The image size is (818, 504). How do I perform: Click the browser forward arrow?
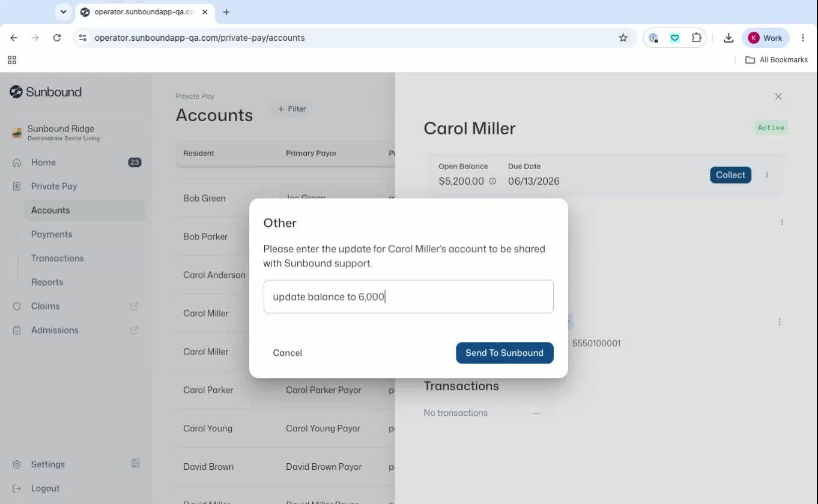click(35, 38)
